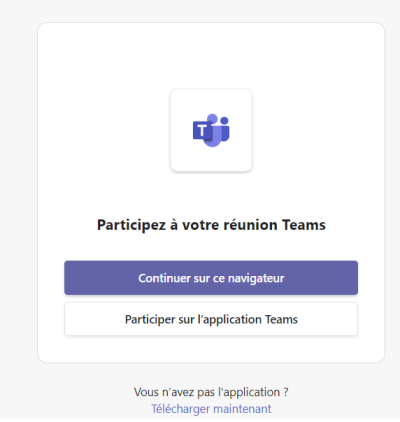Image resolution: width=400 pixels, height=422 pixels.
Task: Click Continuer sur ce navigateur button
Action: click(211, 278)
